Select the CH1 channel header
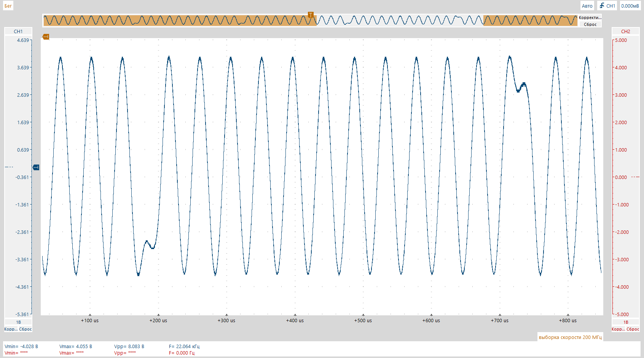 (18, 31)
